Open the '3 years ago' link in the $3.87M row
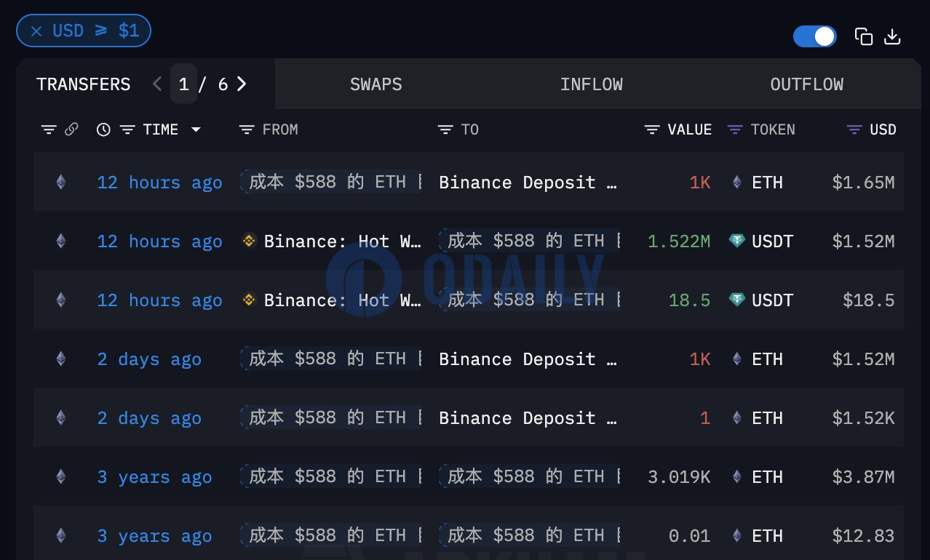This screenshot has height=560, width=930. (154, 476)
